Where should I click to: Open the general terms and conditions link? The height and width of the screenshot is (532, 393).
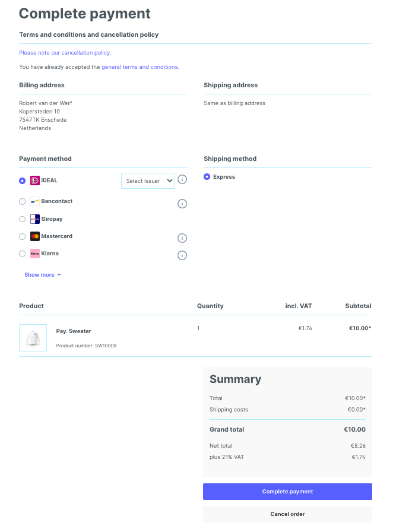140,67
